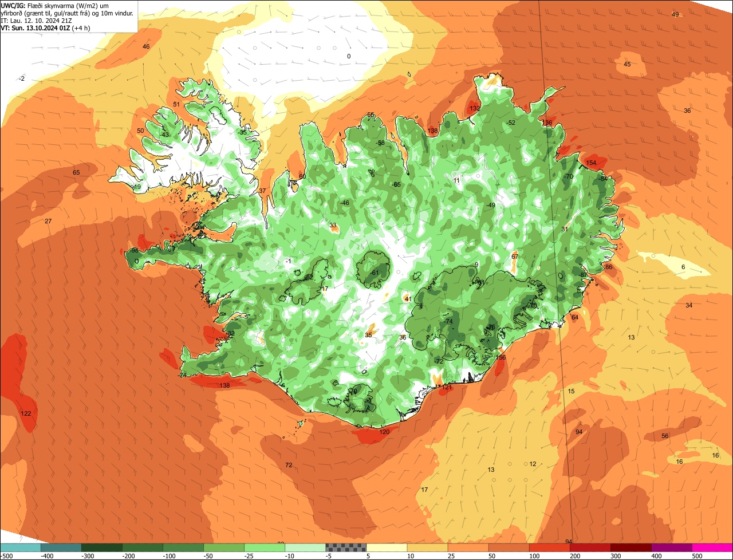Select the light teal legend swatch between -500 and -400
733x560 pixels.
tap(20, 547)
